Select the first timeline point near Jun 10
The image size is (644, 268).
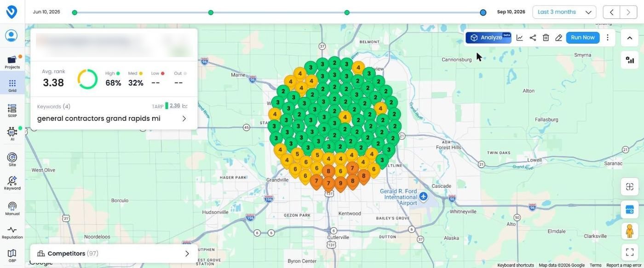(75, 12)
